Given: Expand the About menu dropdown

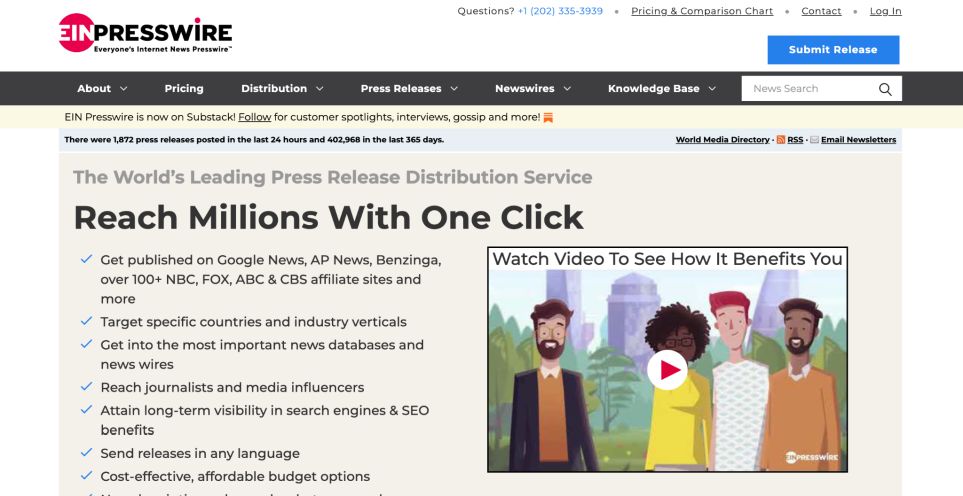Looking at the screenshot, I should pos(101,88).
